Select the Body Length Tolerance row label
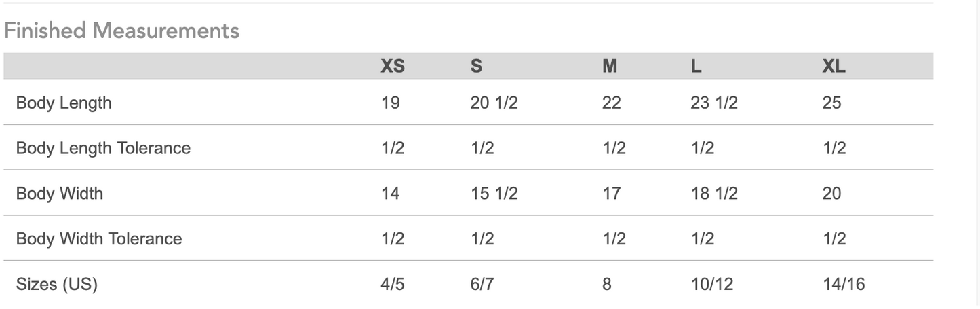 (103, 148)
